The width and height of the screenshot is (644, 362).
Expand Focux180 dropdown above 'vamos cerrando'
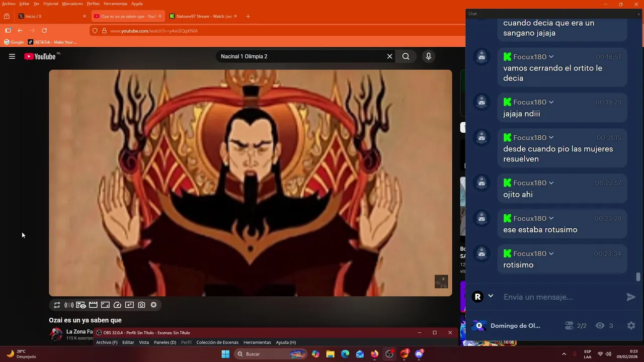coord(551,57)
